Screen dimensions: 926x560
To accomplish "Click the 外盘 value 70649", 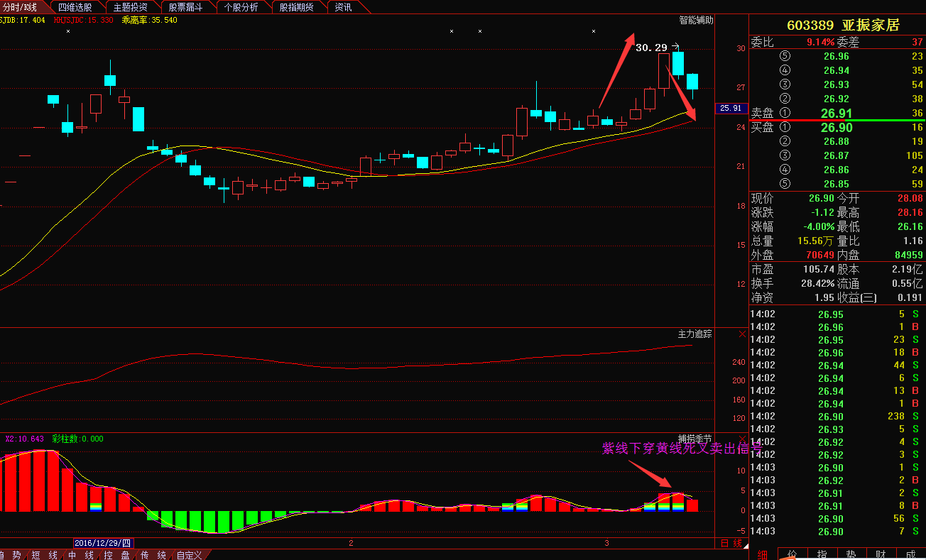I will click(x=820, y=255).
